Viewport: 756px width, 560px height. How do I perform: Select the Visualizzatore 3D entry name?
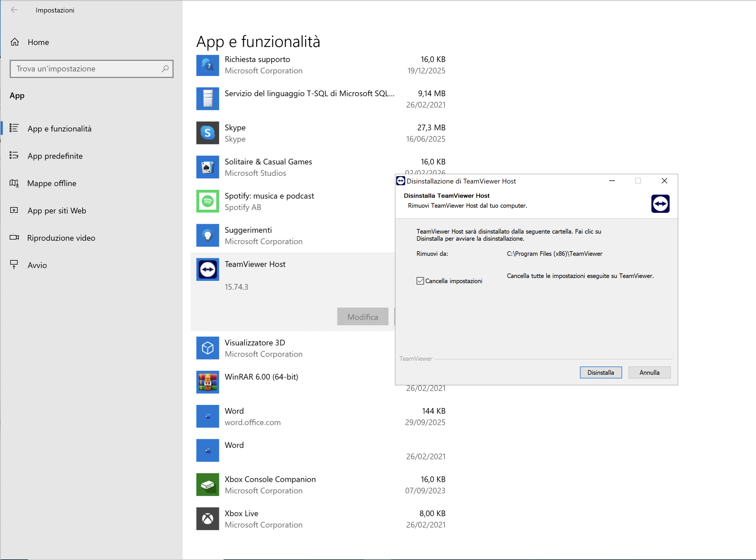click(x=255, y=343)
